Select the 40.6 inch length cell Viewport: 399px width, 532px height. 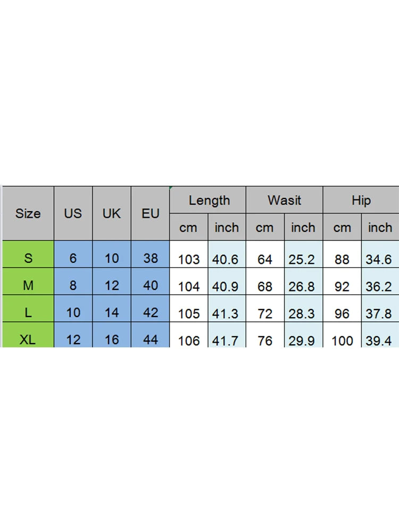click(x=227, y=260)
